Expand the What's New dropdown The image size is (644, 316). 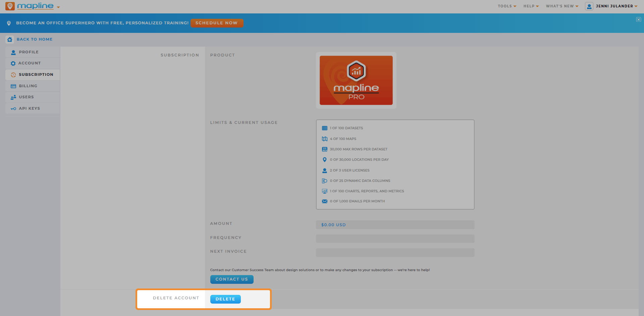[x=562, y=6]
